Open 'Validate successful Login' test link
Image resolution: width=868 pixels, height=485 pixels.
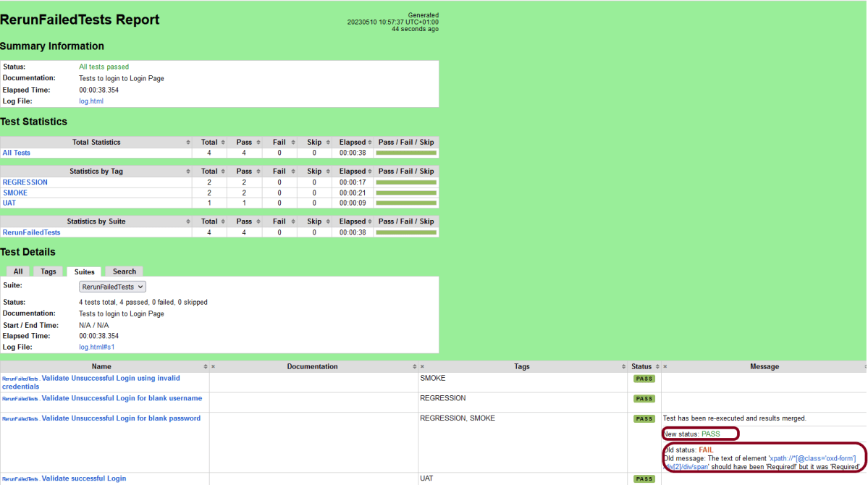(x=83, y=478)
